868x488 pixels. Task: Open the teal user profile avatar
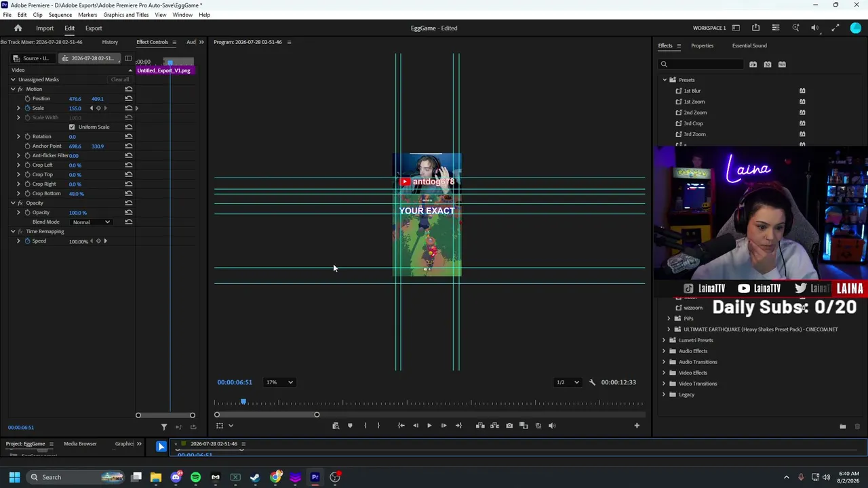point(856,28)
